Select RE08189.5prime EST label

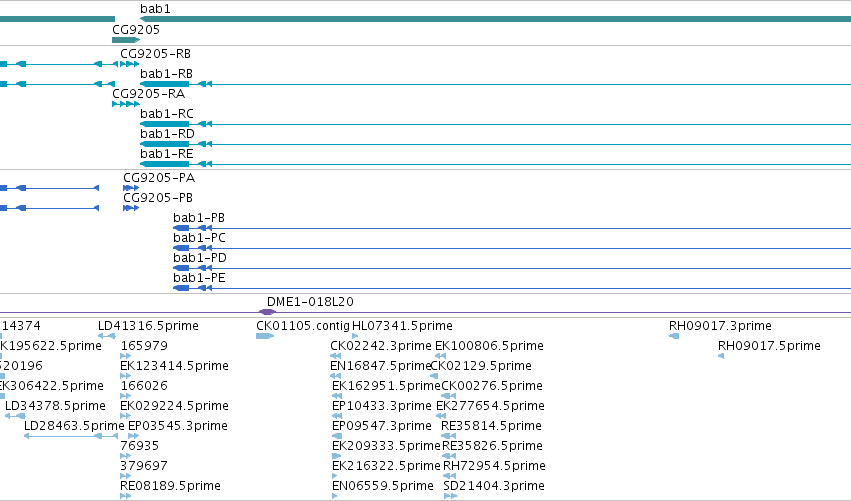(x=170, y=486)
